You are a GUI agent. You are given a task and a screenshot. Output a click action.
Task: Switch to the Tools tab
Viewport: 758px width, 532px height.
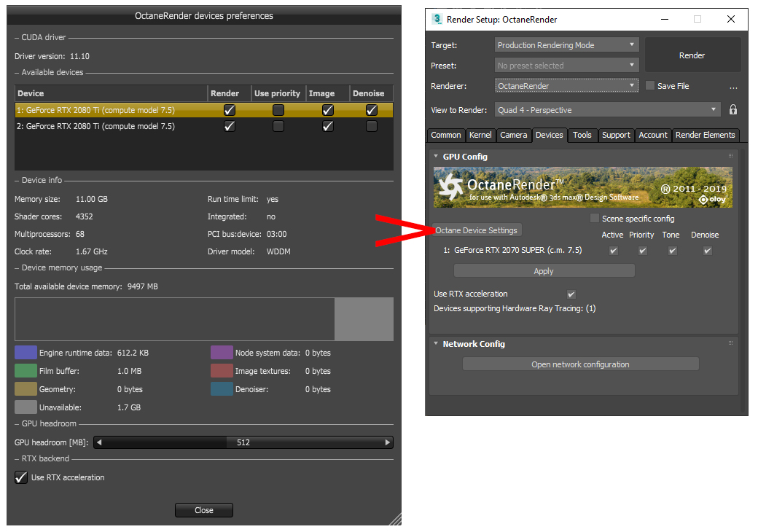pyautogui.click(x=582, y=136)
